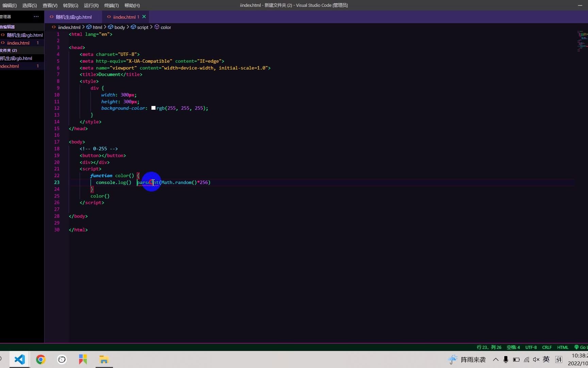Open Google Chrome from taskbar

click(41, 359)
